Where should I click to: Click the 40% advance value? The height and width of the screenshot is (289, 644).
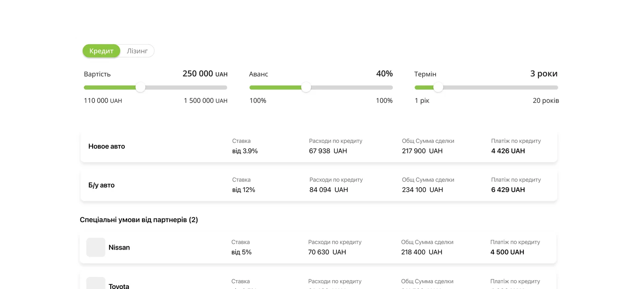tap(384, 74)
